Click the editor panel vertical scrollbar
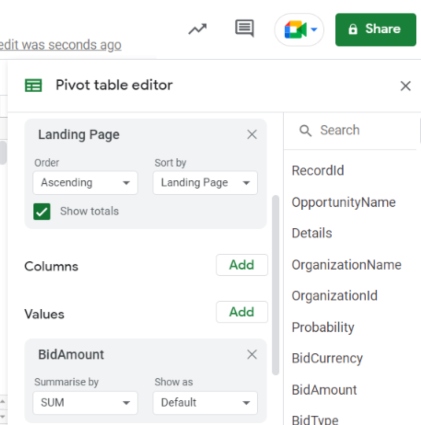This screenshot has height=425, width=421. click(x=275, y=285)
